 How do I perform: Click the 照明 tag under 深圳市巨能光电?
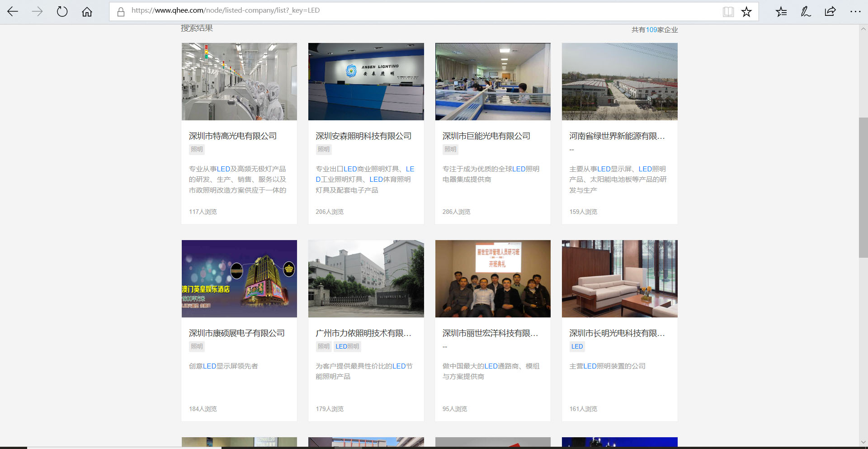click(450, 149)
